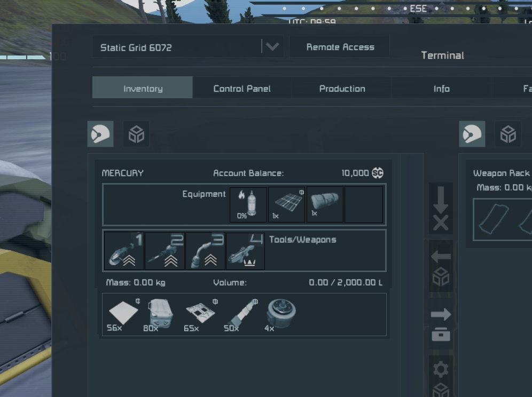The image size is (532, 397).
Task: Select the hand drill in slot 2
Action: [x=165, y=251]
